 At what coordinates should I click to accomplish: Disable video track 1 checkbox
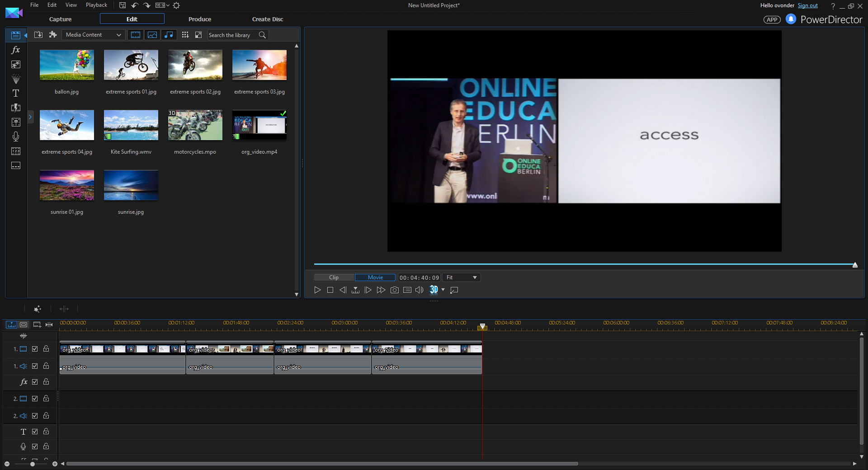click(35, 349)
